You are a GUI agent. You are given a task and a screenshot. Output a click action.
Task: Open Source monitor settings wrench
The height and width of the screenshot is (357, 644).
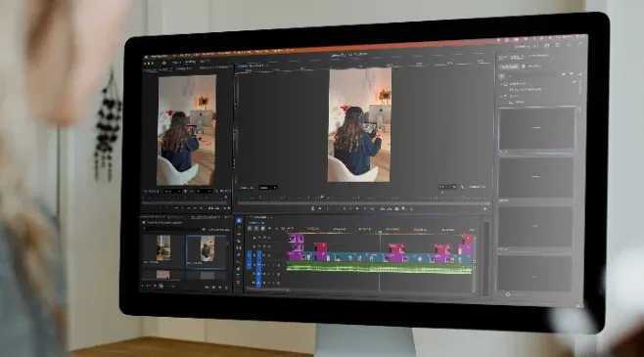tap(217, 192)
